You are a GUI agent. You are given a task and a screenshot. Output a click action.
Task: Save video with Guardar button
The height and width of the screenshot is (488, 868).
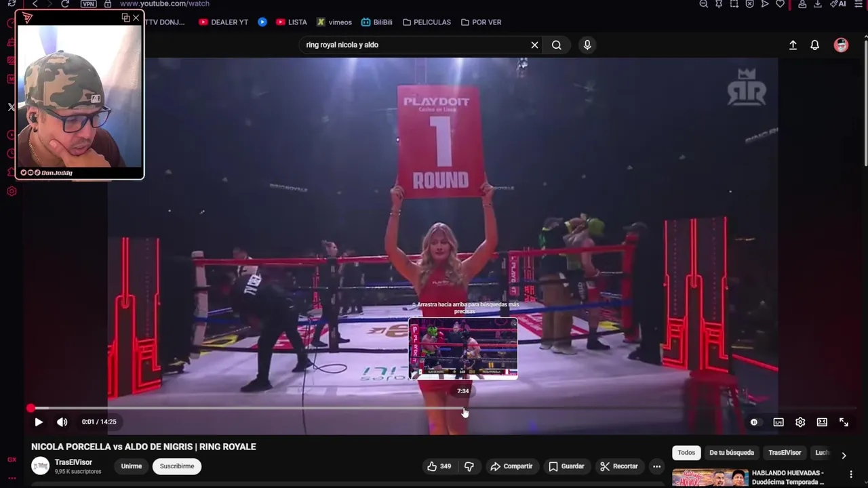click(566, 466)
